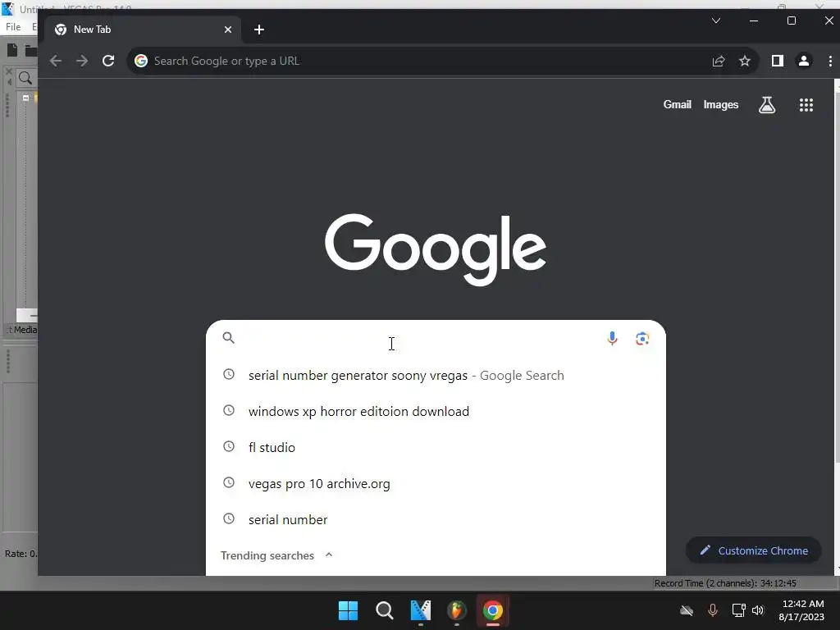Click the share page icon in address bar
The image size is (840, 630).
click(719, 61)
